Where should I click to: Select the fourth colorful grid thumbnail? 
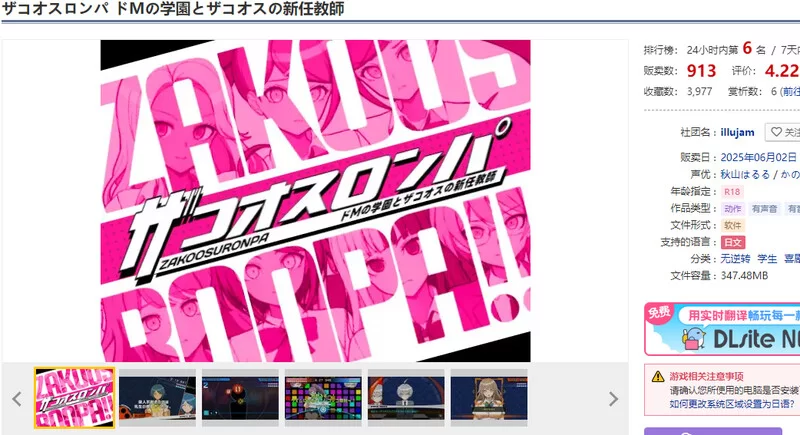tap(323, 398)
